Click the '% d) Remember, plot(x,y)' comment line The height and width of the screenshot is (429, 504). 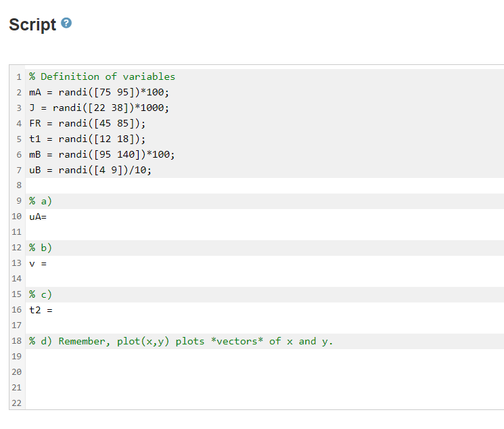pyautogui.click(x=181, y=341)
